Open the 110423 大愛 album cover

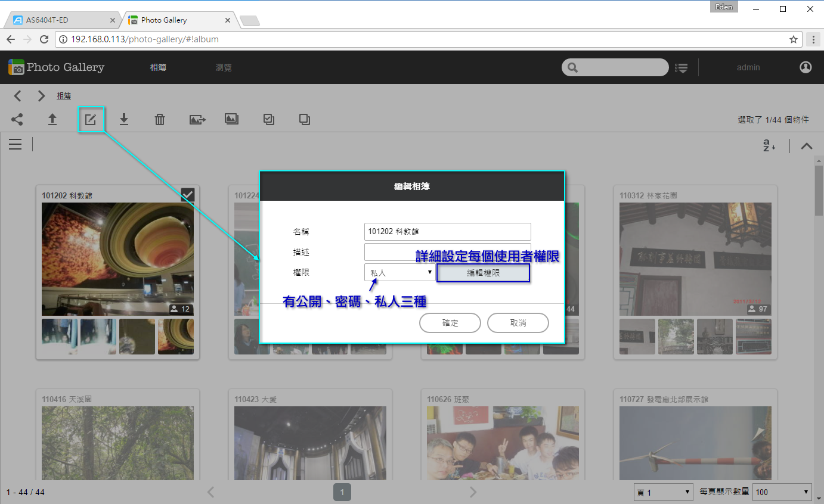[310, 443]
